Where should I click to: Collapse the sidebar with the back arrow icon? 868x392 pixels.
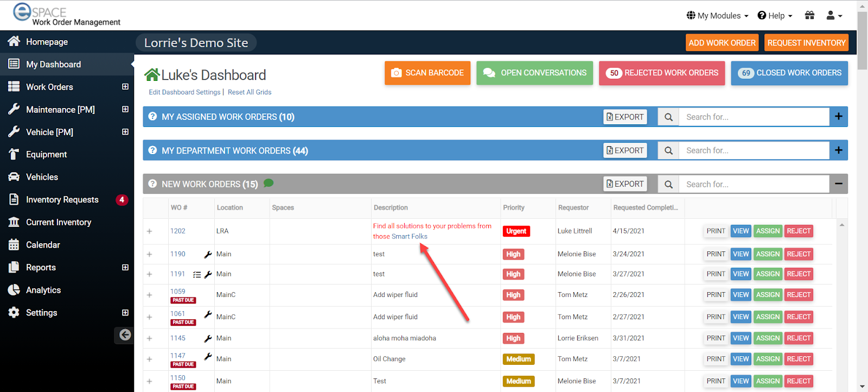pos(125,335)
